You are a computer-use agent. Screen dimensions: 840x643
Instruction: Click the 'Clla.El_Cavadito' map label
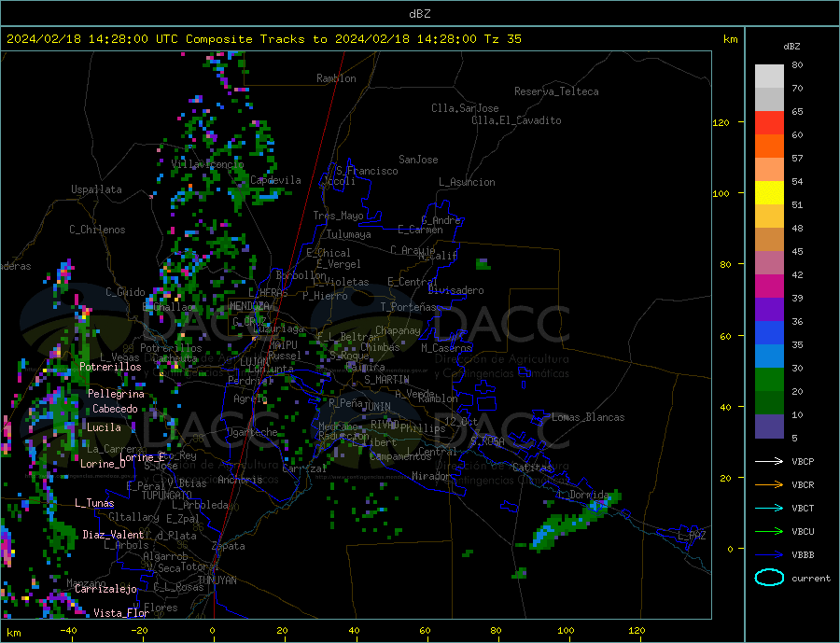click(516, 120)
